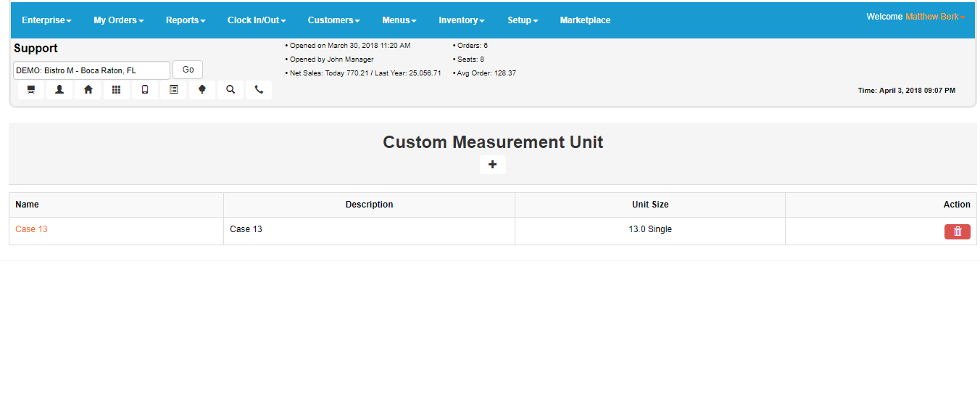Click the Custom Measurement Unit heading
Viewport: 980px width, 407px height.
pos(493,142)
